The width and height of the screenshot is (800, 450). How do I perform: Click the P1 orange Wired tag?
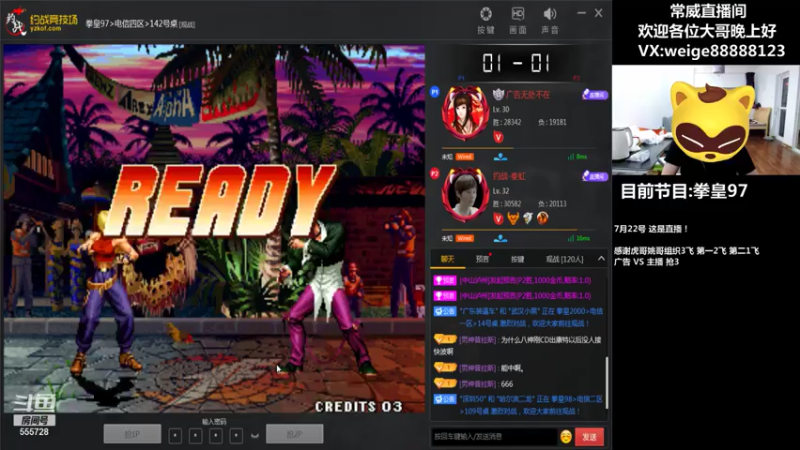click(464, 157)
